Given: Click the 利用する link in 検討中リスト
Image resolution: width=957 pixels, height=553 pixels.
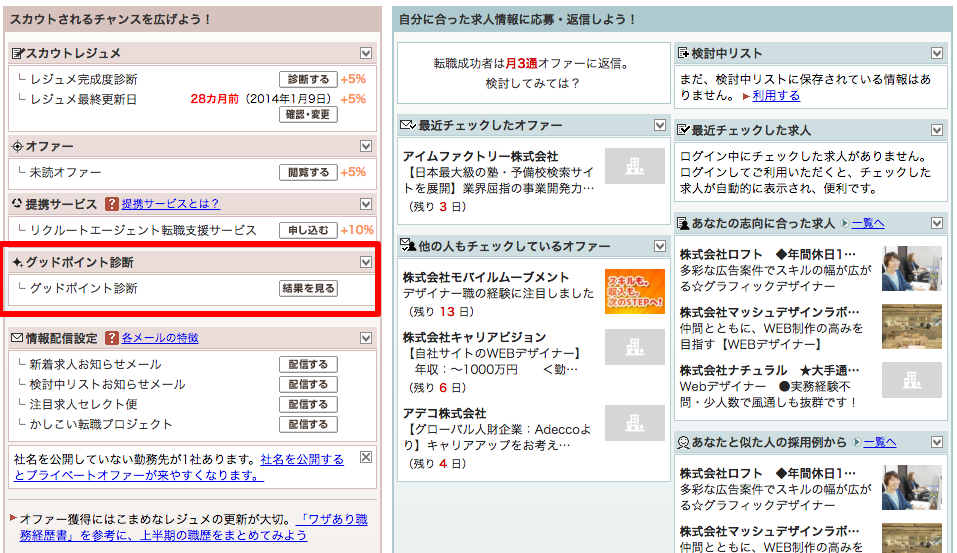Looking at the screenshot, I should (776, 96).
